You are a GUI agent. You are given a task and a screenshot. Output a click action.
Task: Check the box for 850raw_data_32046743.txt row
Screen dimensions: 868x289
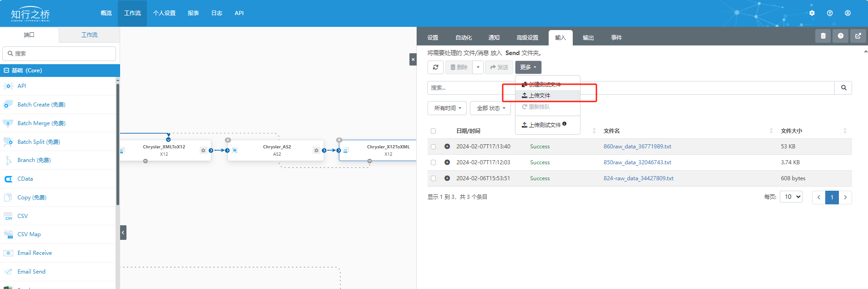(433, 162)
